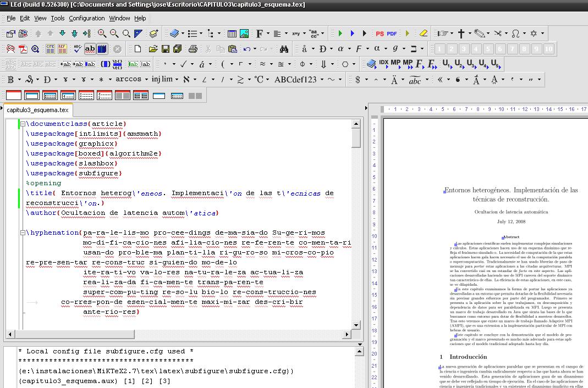Image resolution: width=588 pixels, height=388 pixels.
Task: Click the yellow eraser clean icon
Action: click(423, 34)
